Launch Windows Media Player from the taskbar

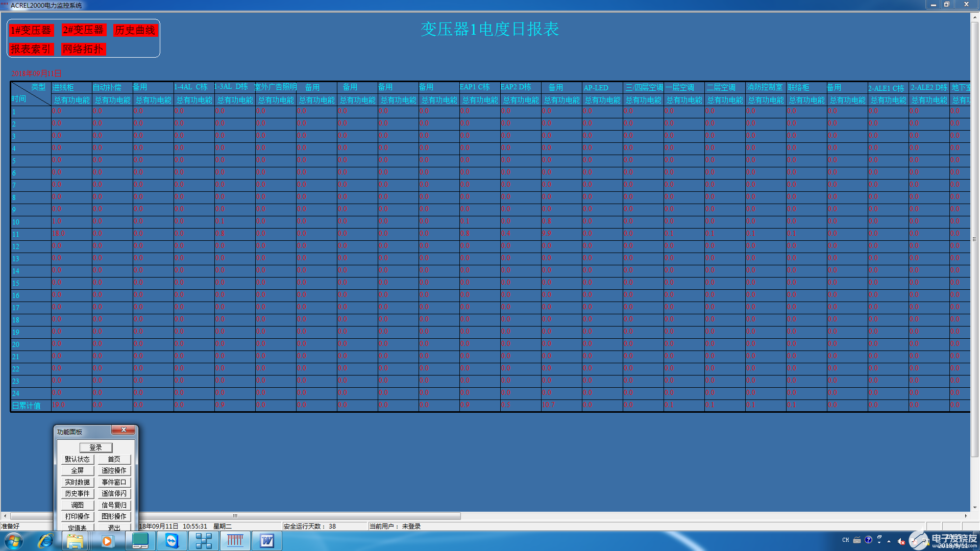point(107,541)
